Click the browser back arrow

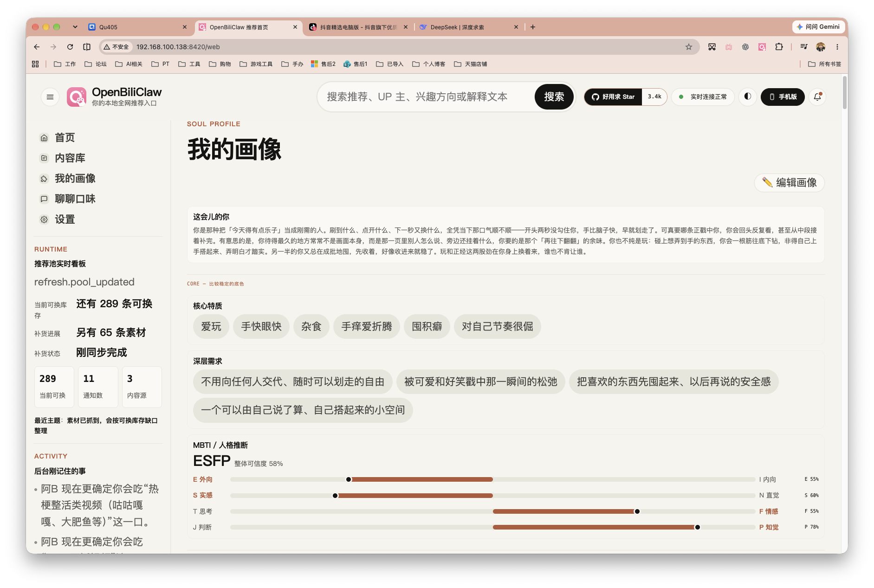[x=37, y=47]
